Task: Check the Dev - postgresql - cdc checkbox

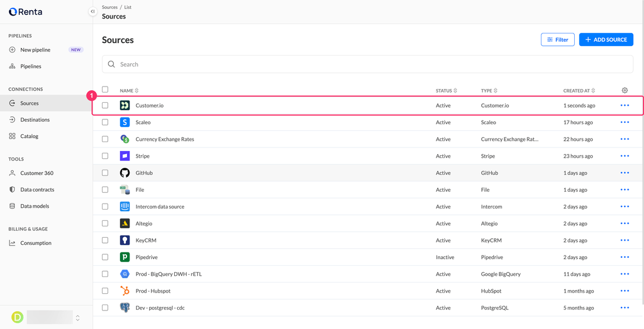Action: [x=105, y=308]
